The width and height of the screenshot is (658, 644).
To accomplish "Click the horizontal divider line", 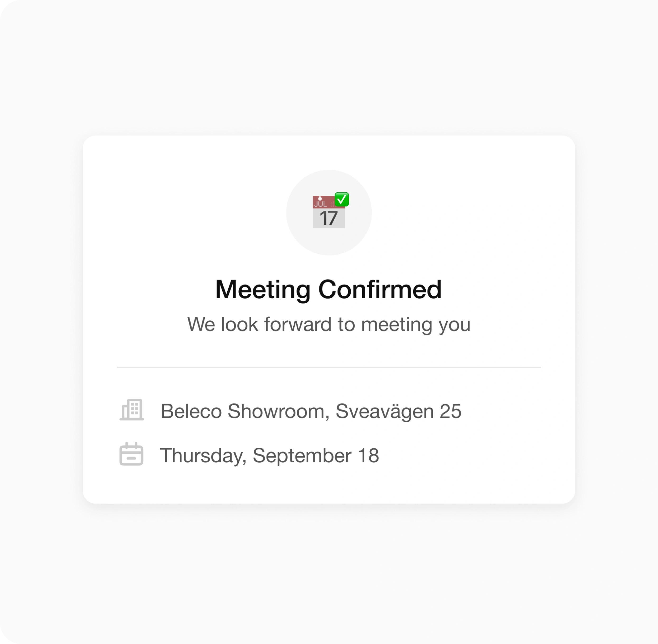I will 329,367.
